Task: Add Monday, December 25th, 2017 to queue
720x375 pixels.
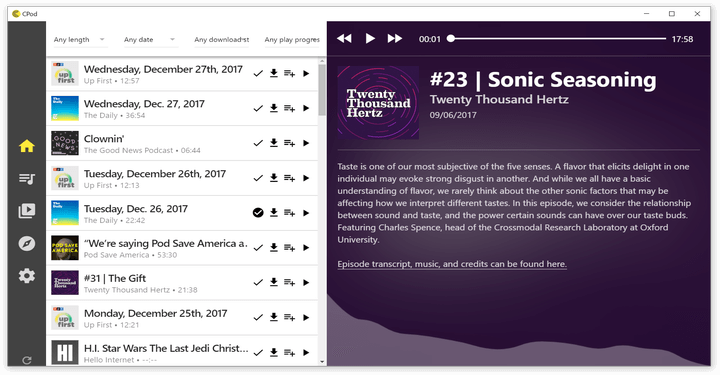Action: pos(289,318)
